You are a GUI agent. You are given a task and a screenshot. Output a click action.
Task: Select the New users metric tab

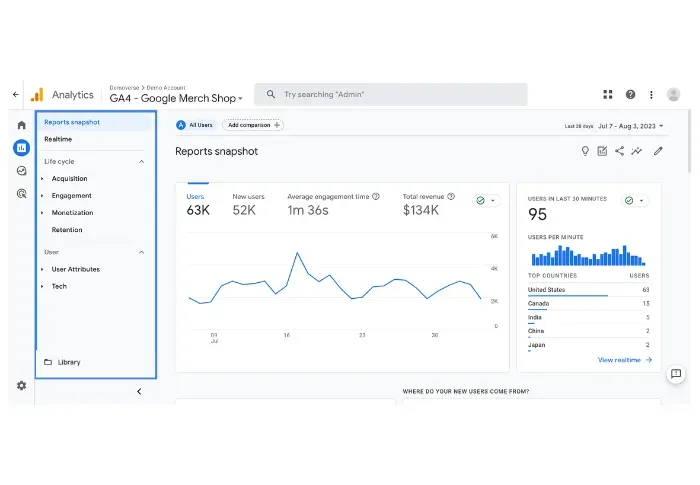pos(248,205)
